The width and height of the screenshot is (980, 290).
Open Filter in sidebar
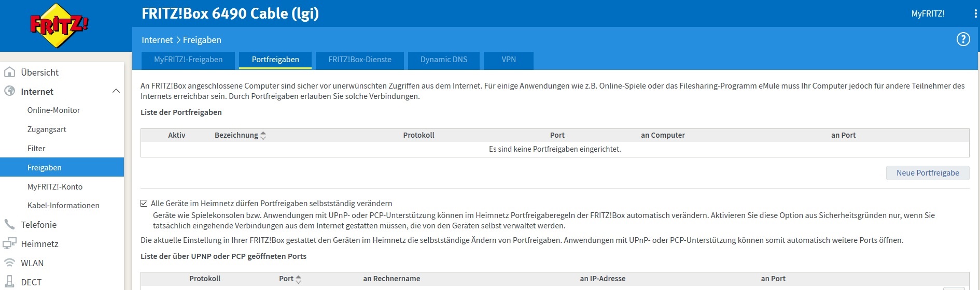click(x=36, y=149)
